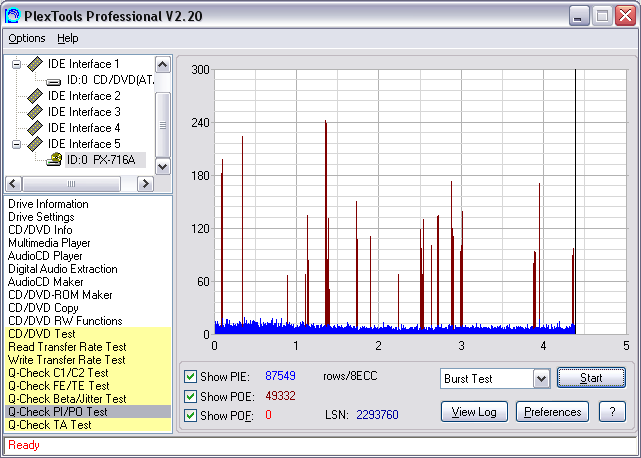Toggle the Show POE checkbox

(190, 396)
